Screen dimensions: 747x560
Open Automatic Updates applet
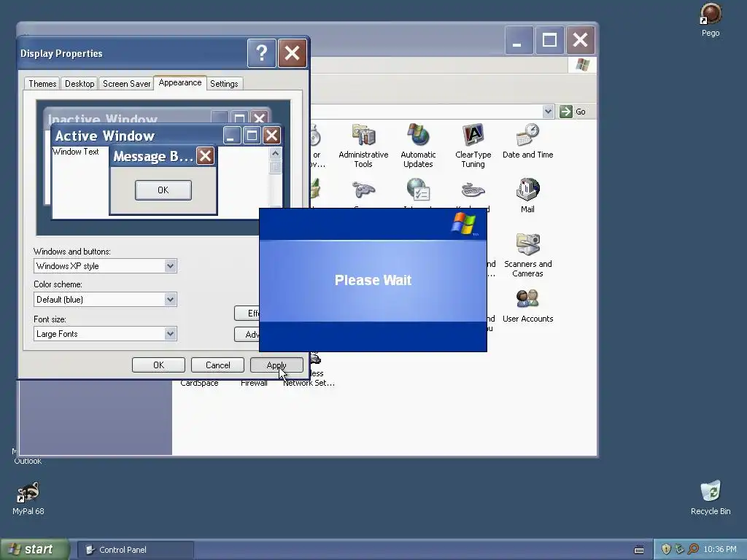418,145
